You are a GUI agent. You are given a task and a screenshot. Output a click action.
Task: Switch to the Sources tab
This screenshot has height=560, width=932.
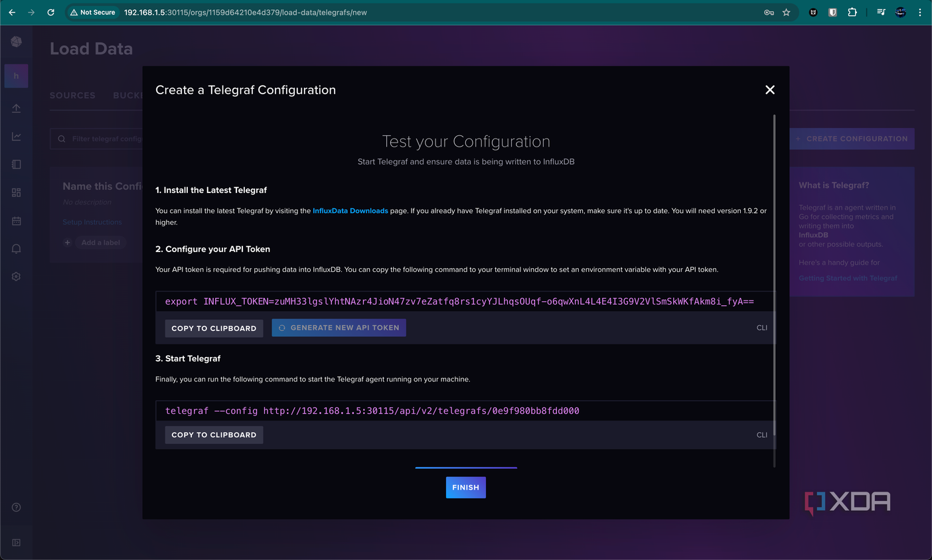(x=72, y=96)
